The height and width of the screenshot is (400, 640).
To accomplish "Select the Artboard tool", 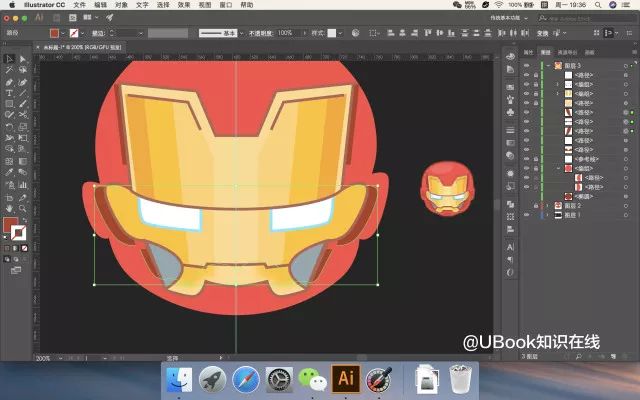I will point(9,198).
